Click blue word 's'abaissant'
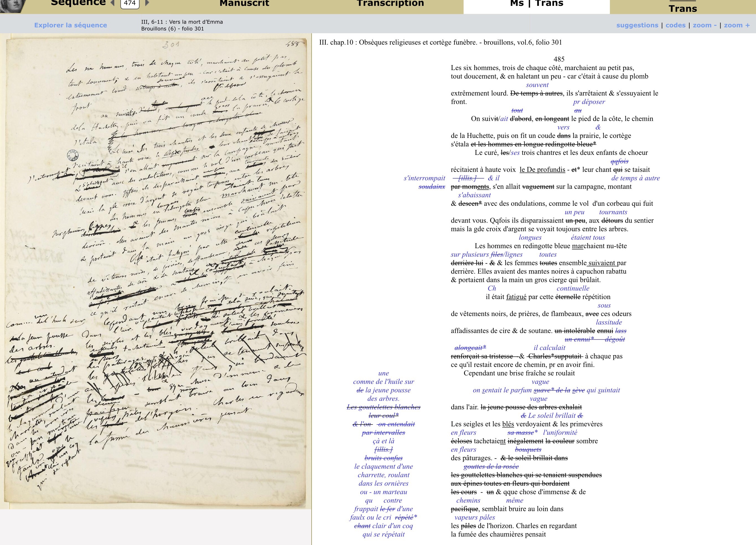Viewport: 756px width, 545px height. click(x=474, y=195)
